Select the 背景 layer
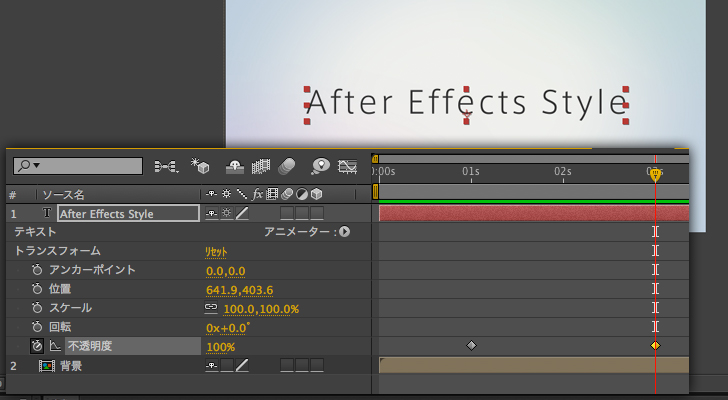Screen dimensions: 728x400 point(71,366)
